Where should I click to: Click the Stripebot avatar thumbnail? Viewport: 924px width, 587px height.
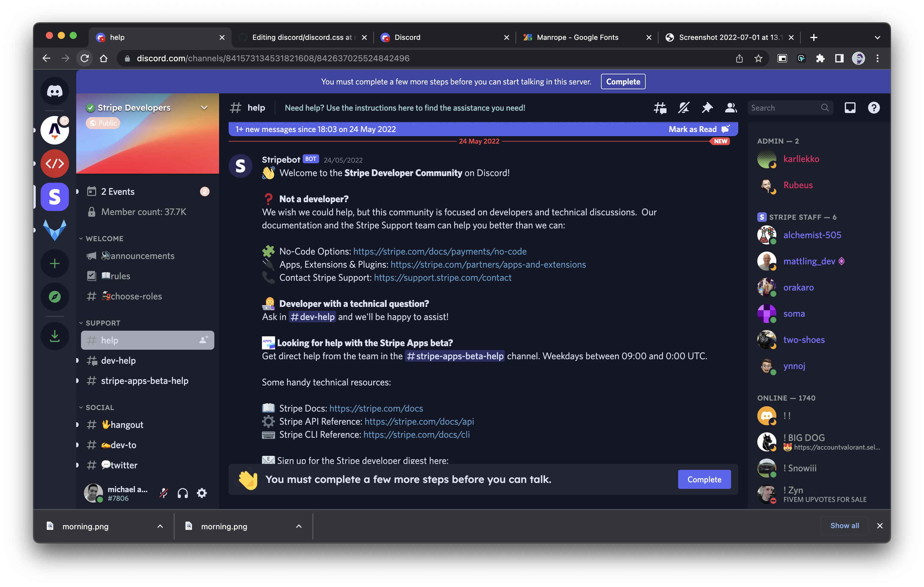click(241, 166)
